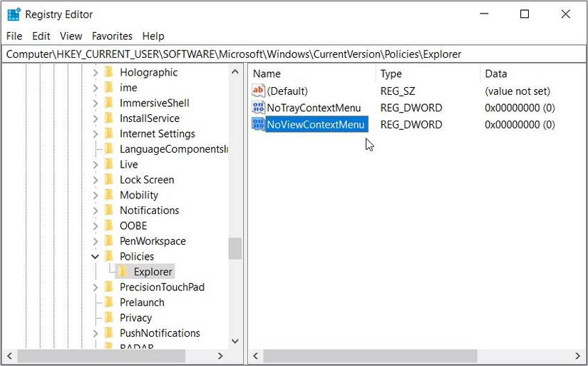Click the Policies folder icon
This screenshot has width=588, height=366.
pos(109,257)
